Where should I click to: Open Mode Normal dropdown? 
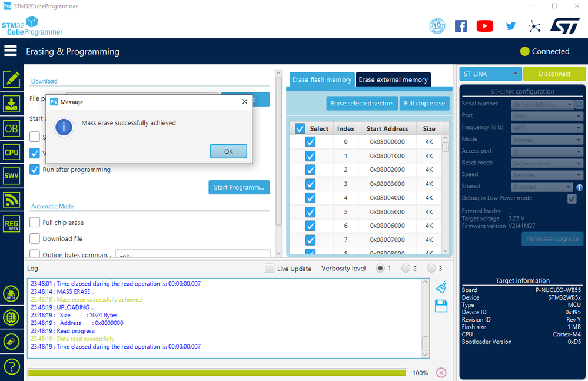[x=547, y=140]
